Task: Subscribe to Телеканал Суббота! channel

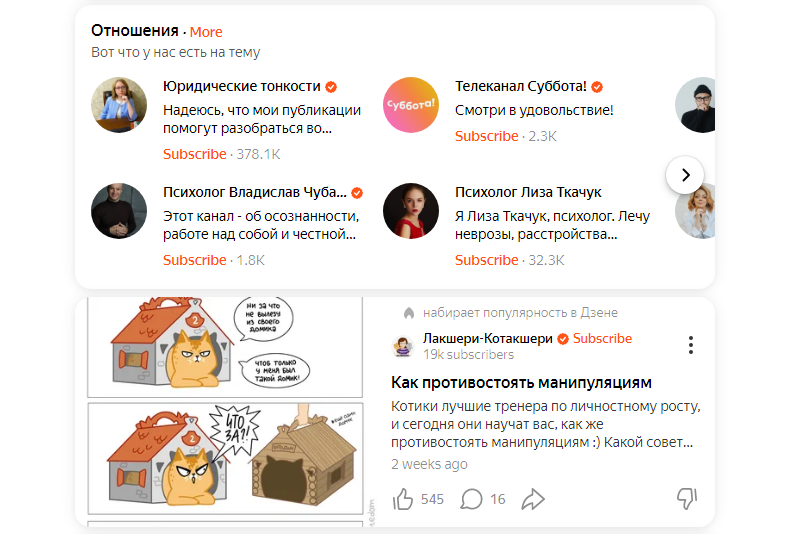Action: 486,136
